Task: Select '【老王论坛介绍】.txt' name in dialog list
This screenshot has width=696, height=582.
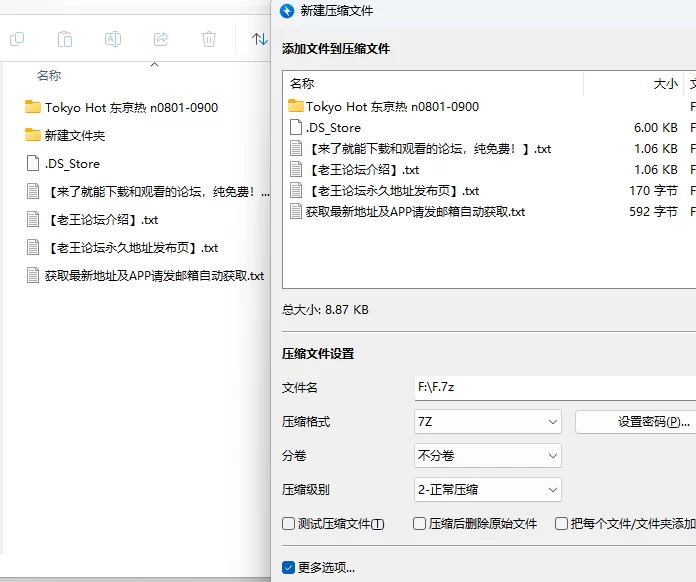Action: [x=363, y=170]
